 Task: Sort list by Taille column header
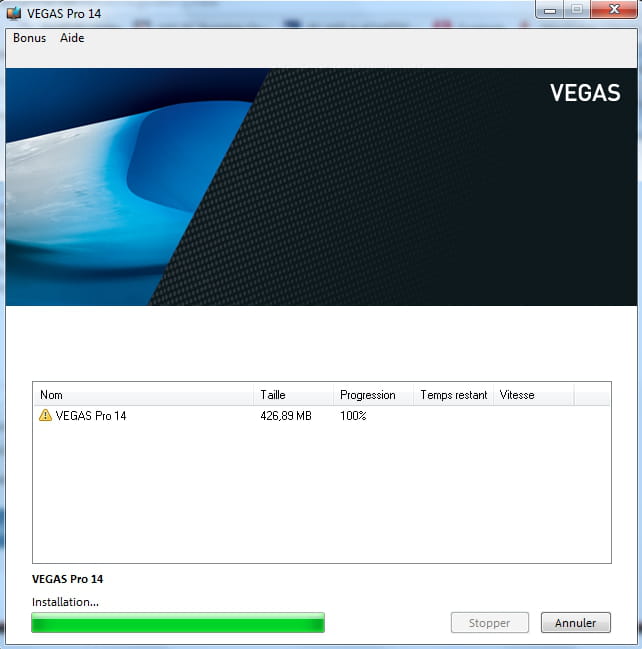click(293, 395)
